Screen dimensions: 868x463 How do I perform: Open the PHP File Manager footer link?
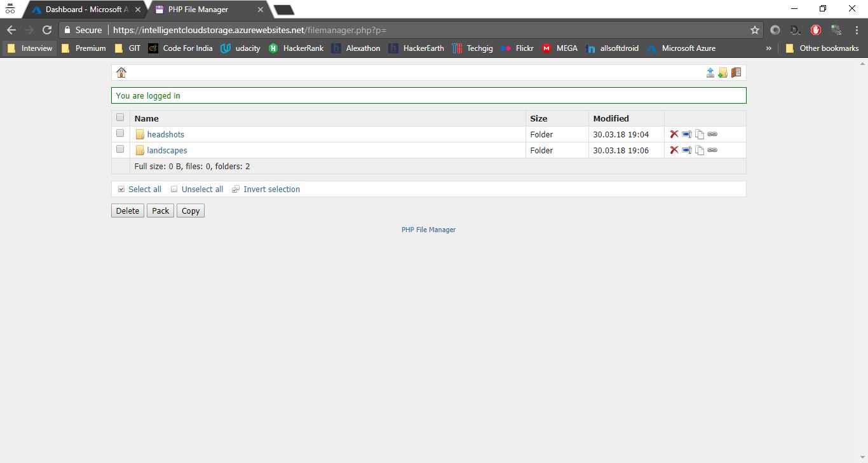(x=428, y=230)
